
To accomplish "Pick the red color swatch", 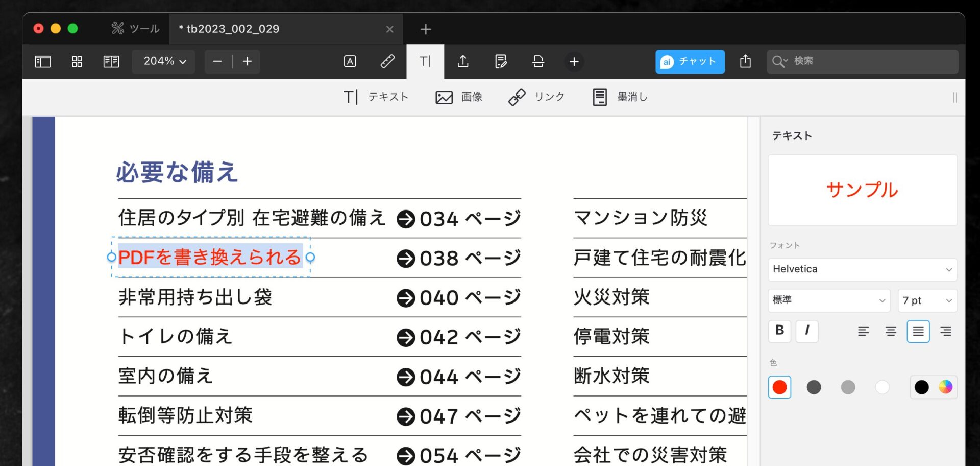I will pyautogui.click(x=779, y=387).
